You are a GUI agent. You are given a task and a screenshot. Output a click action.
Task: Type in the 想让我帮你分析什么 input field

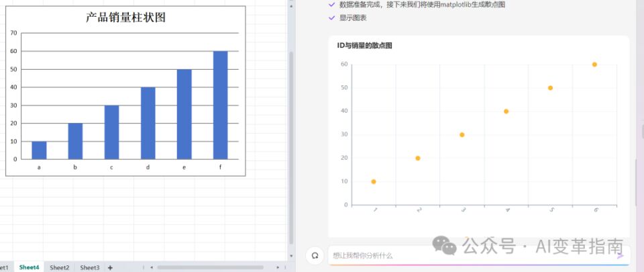[x=470, y=256]
